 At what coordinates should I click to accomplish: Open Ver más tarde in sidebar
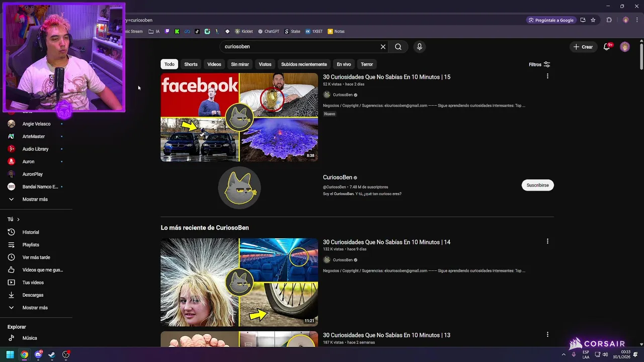36,257
